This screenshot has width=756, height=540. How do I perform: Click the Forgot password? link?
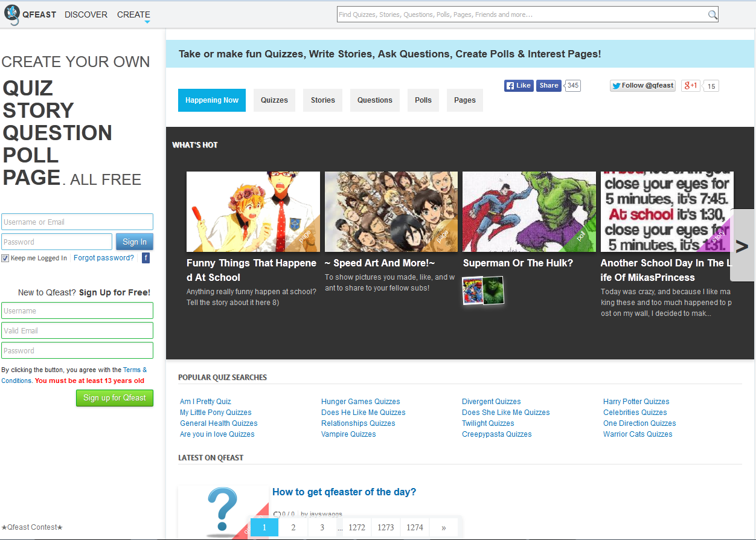pyautogui.click(x=104, y=258)
